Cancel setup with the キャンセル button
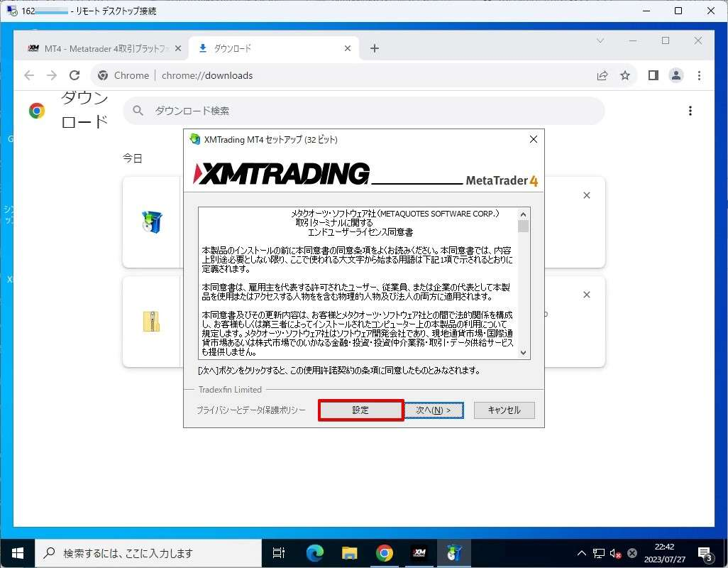Screen dimensions: 728x568 pos(504,410)
